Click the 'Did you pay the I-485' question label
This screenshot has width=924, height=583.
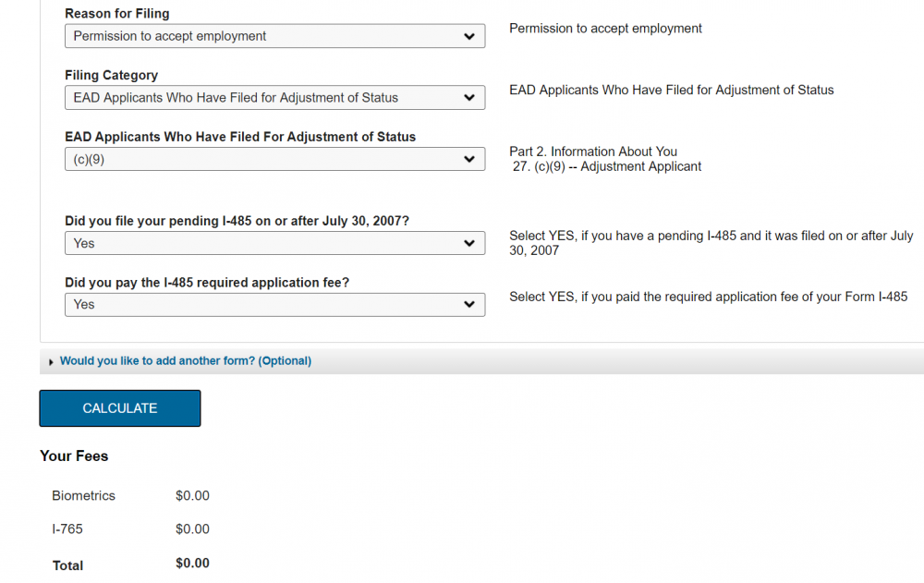point(207,282)
